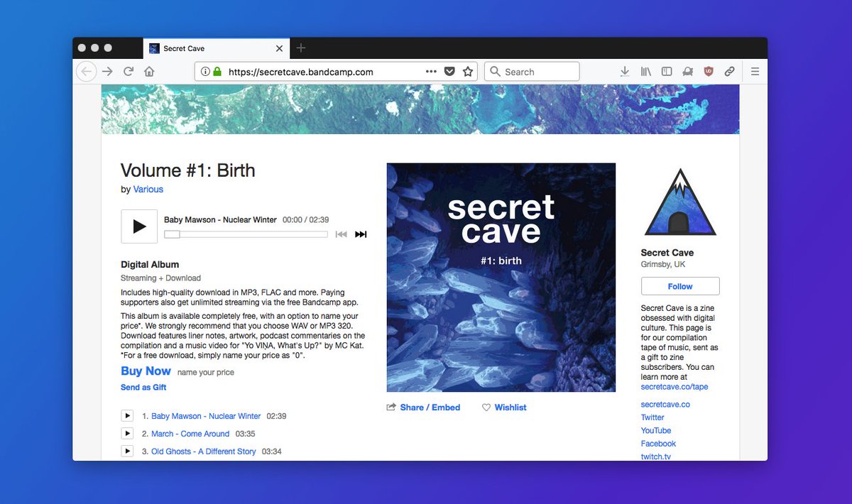Viewport: 852px width, 504px height.
Task: Open the Various artist link
Action: pyautogui.click(x=148, y=190)
